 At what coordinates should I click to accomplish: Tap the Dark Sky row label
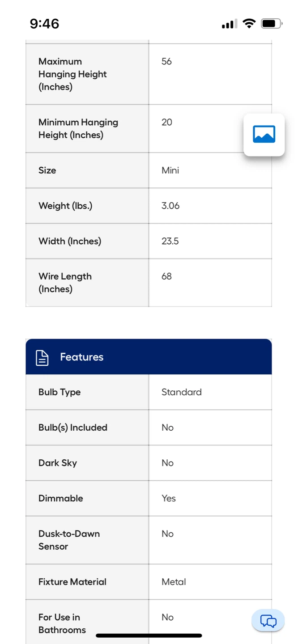[x=58, y=463]
